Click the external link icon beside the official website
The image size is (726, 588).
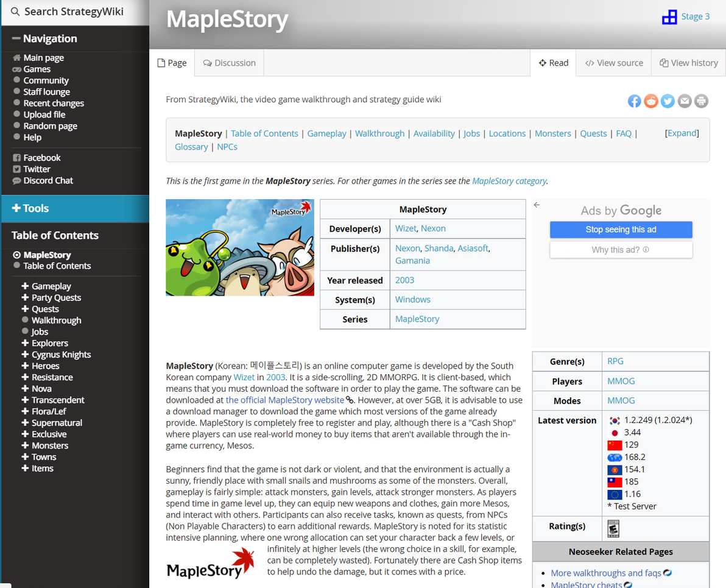tap(350, 400)
